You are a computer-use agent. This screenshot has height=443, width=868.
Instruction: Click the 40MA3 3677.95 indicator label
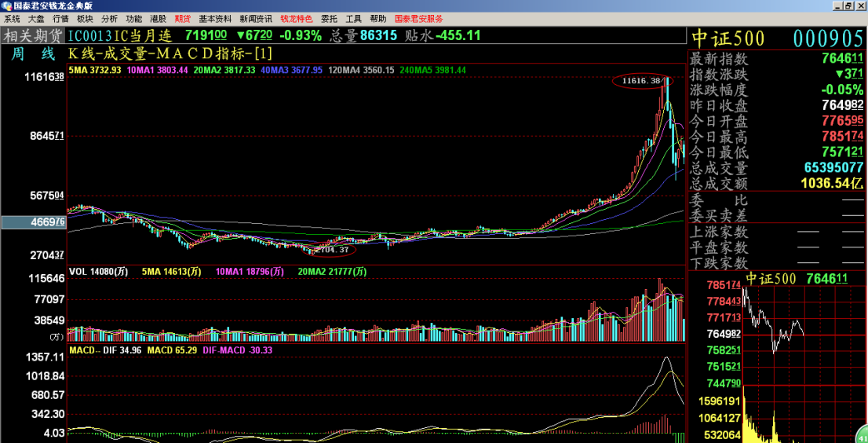point(291,71)
